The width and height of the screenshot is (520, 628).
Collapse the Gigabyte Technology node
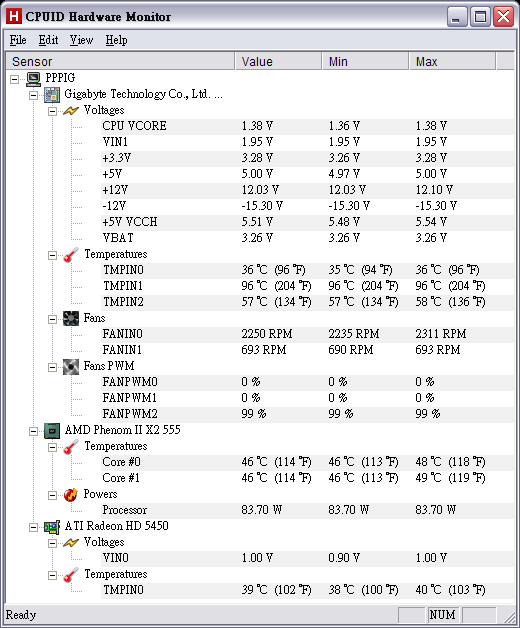34,95
